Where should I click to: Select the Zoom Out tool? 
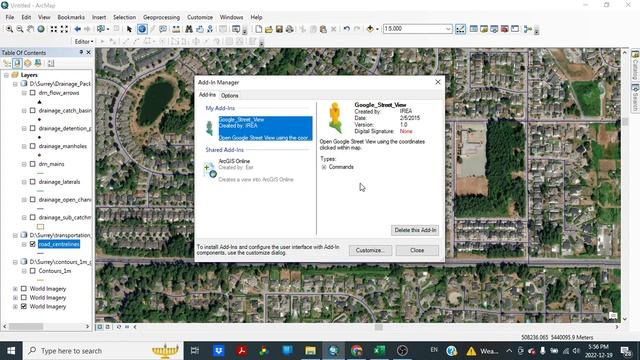point(20,29)
